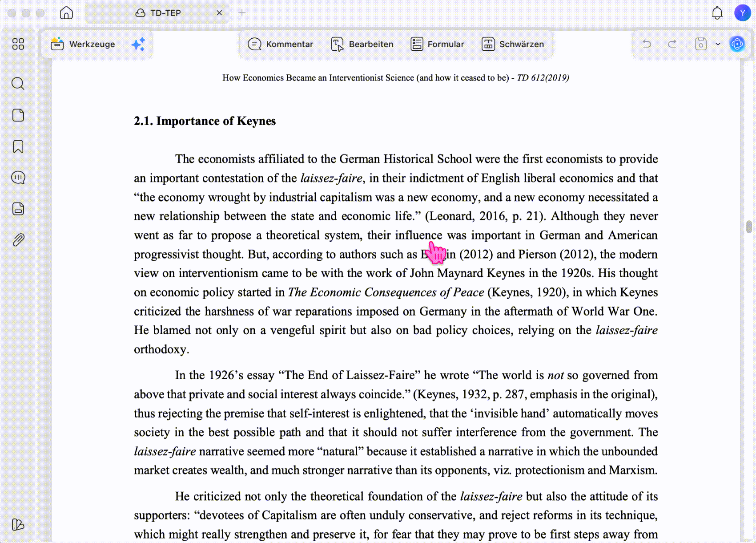Open the comments panel in sidebar
Screen dimensions: 756x543
[18, 178]
